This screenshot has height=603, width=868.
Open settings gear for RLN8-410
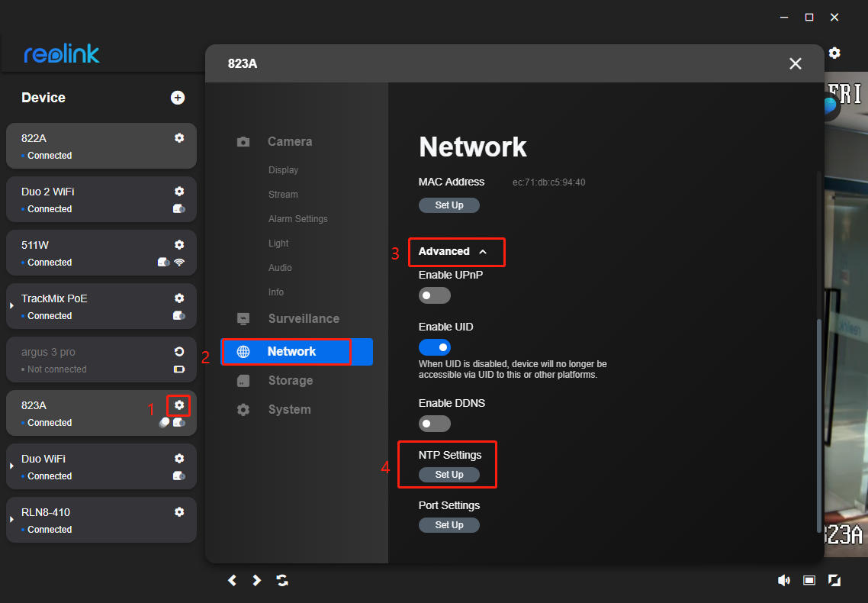179,511
